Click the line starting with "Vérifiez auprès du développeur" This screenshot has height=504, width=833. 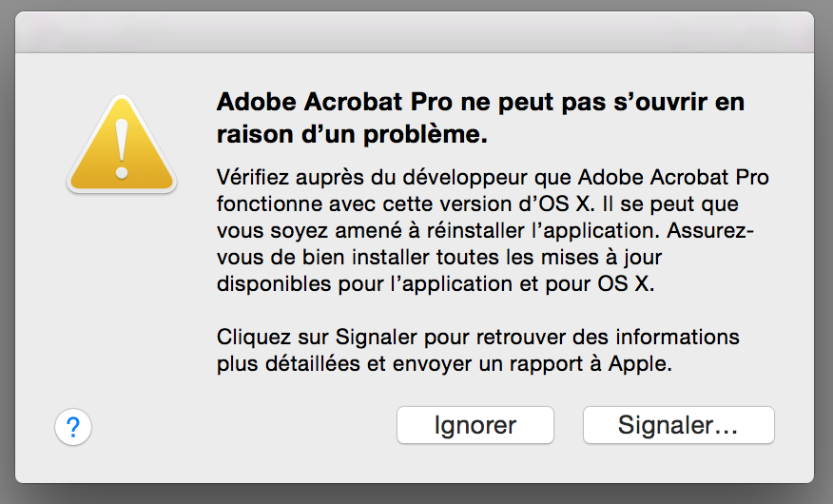[493, 177]
